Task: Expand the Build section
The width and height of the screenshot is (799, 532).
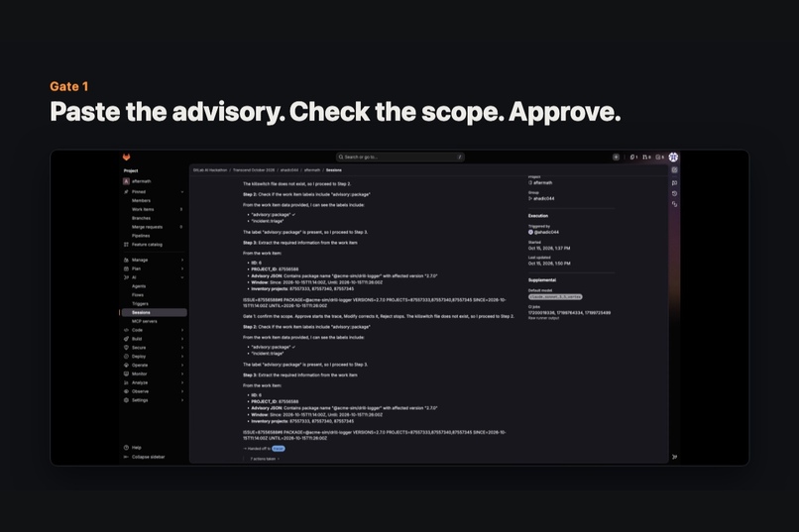Action: click(x=154, y=339)
